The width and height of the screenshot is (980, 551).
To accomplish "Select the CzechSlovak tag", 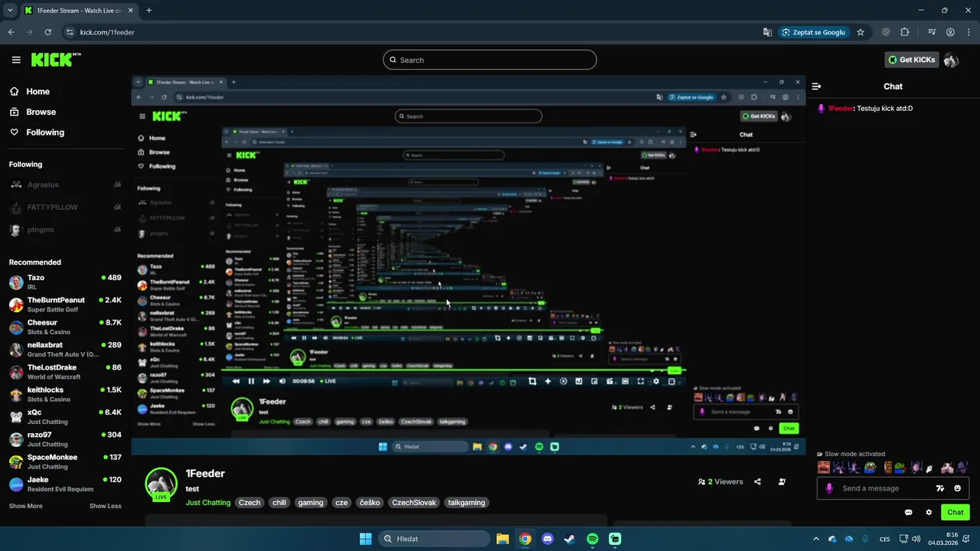I will pyautogui.click(x=414, y=503).
